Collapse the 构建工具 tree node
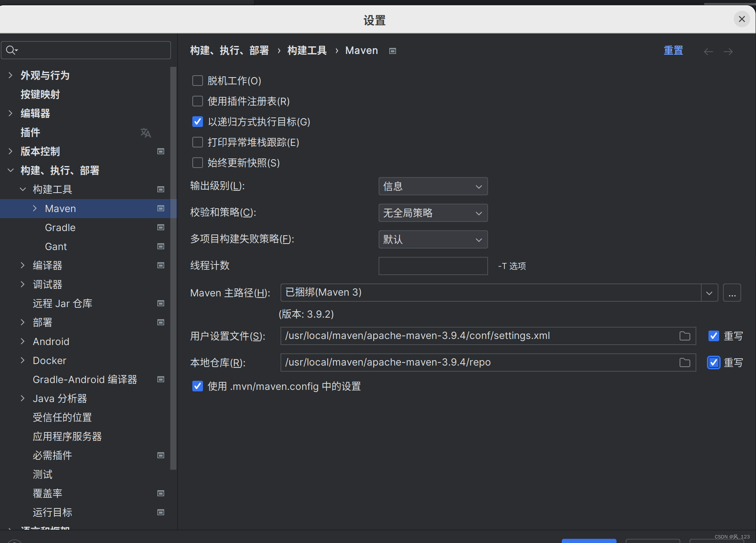This screenshot has height=543, width=756. pos(23,189)
